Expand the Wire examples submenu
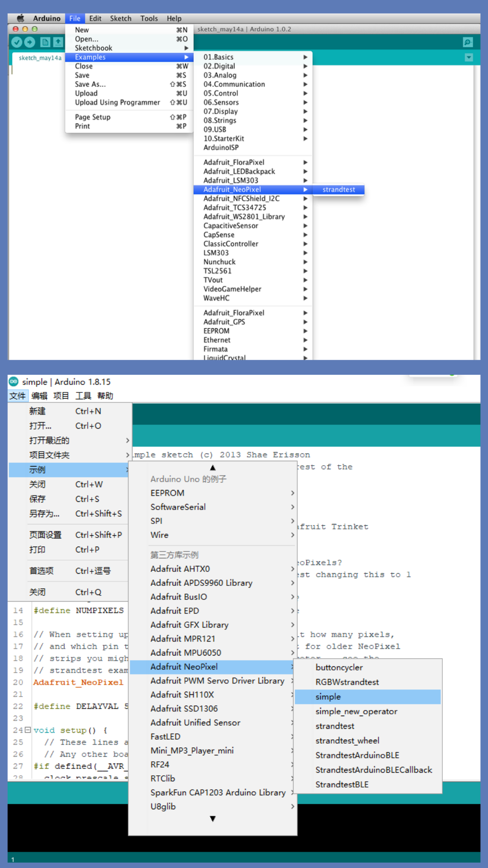 click(x=213, y=535)
